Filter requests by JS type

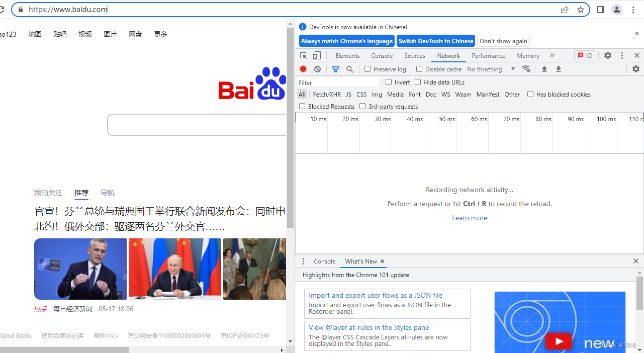(348, 95)
